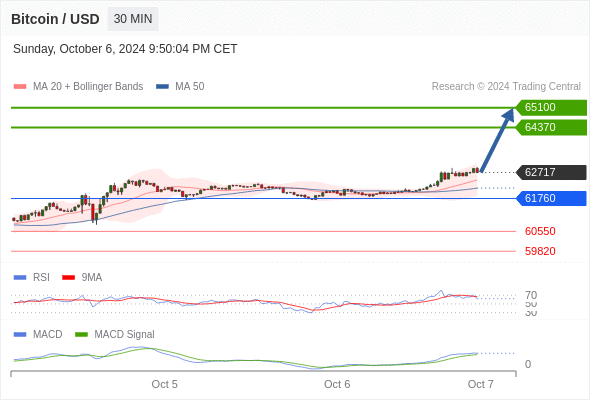
Task: Click the MA 20 + Bollinger Bands legend swatch
Action: (20, 87)
